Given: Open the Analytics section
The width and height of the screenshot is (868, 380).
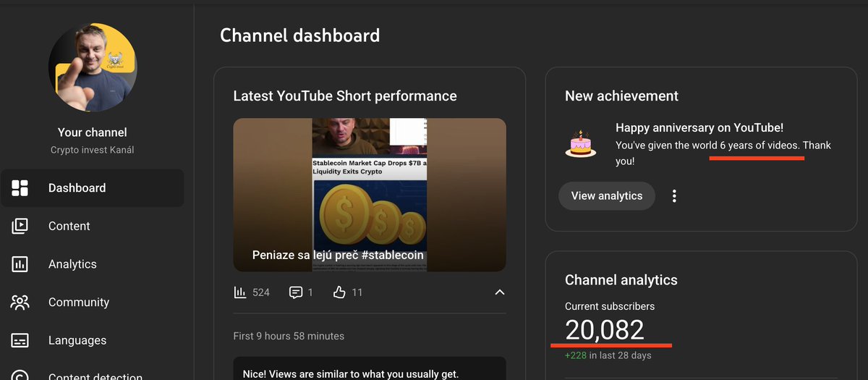Looking at the screenshot, I should pos(93,264).
